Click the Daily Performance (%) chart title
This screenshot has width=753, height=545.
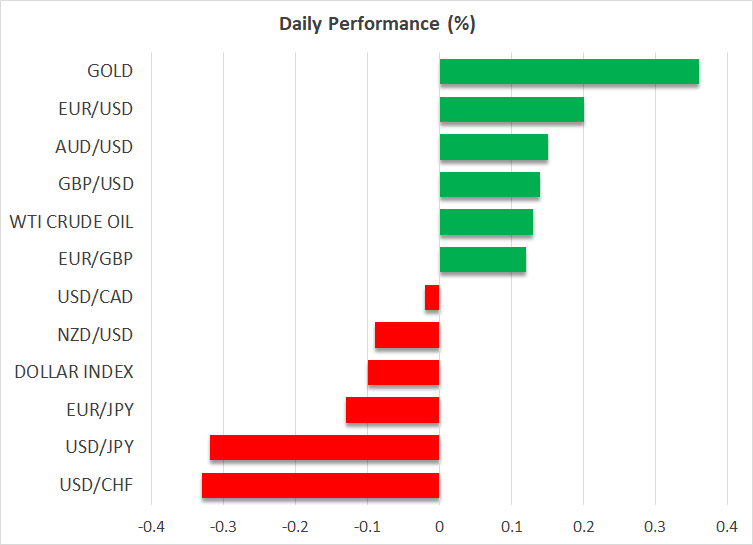[376, 25]
